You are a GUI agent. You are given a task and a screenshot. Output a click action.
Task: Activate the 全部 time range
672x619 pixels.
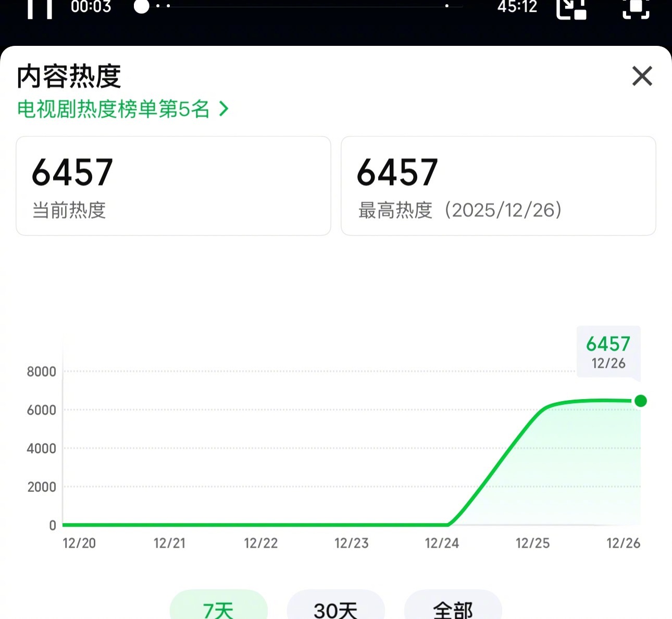pyautogui.click(x=453, y=609)
